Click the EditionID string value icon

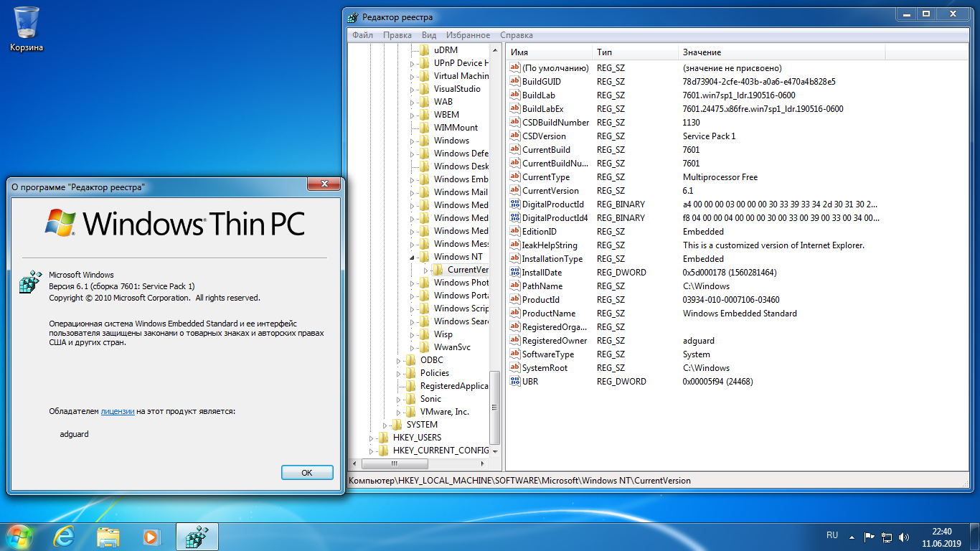coord(514,231)
